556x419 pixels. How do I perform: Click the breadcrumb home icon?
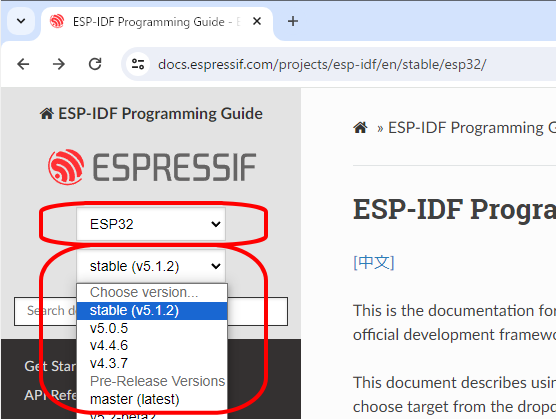coord(360,128)
